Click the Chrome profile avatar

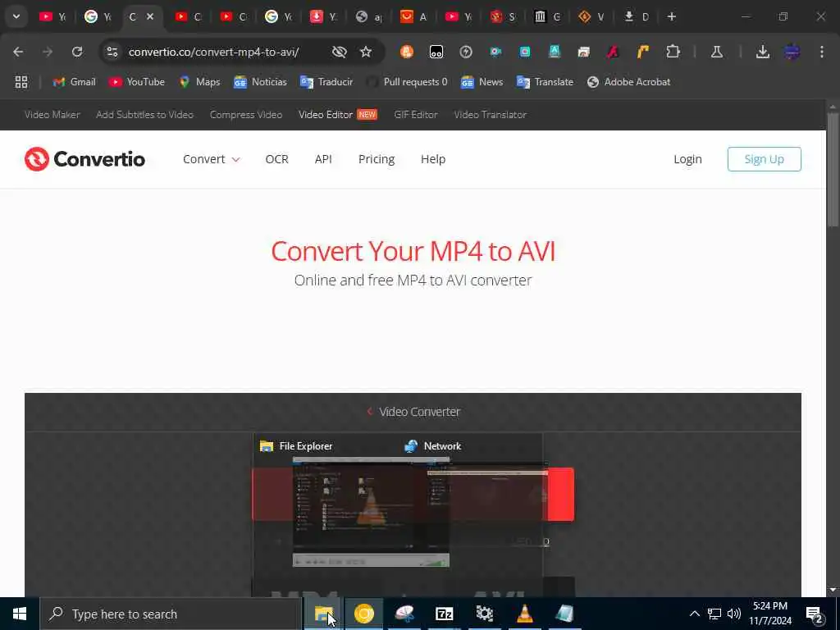pos(792,52)
